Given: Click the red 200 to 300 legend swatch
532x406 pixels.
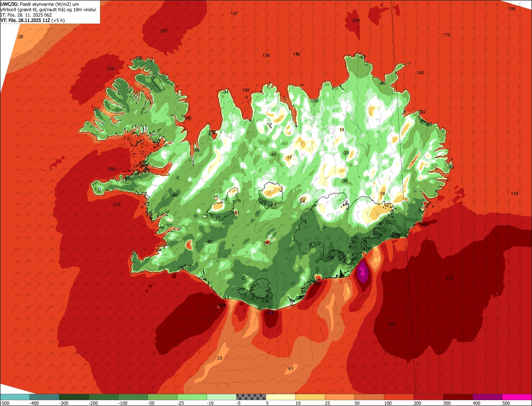Looking at the screenshot, I should pyautogui.click(x=428, y=397).
